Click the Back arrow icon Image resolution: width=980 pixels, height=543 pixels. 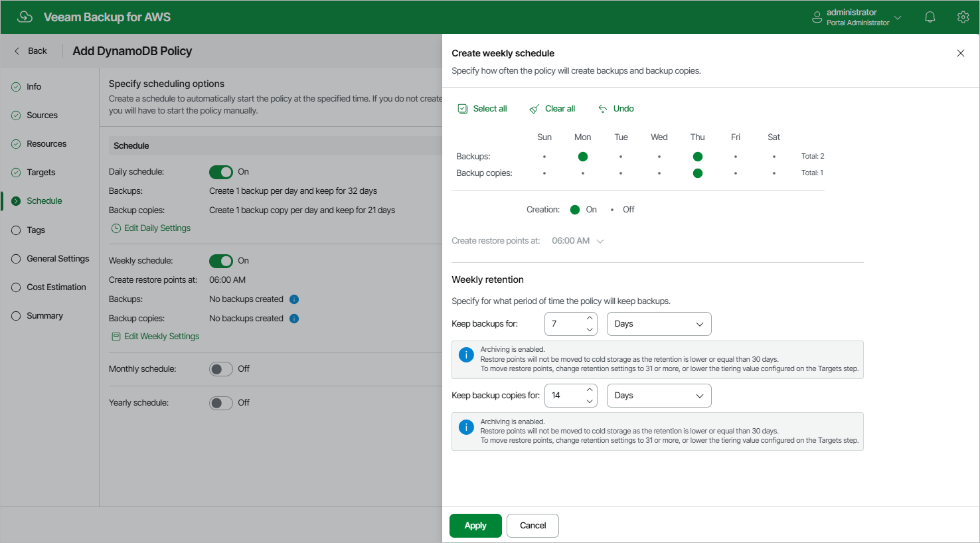(x=17, y=51)
